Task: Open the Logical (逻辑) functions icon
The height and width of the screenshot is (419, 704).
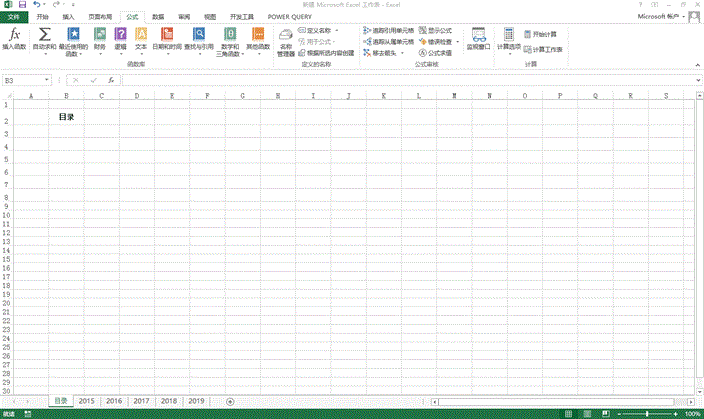Action: (120, 35)
